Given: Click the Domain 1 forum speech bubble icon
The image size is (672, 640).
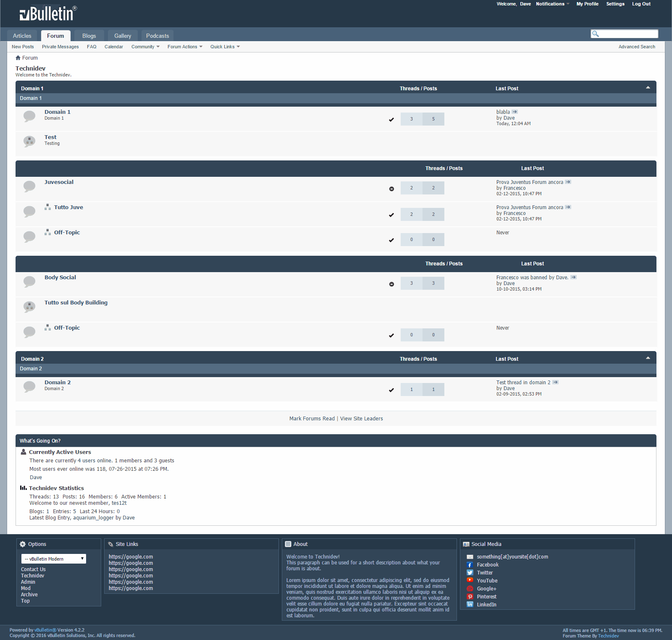Looking at the screenshot, I should click(29, 116).
